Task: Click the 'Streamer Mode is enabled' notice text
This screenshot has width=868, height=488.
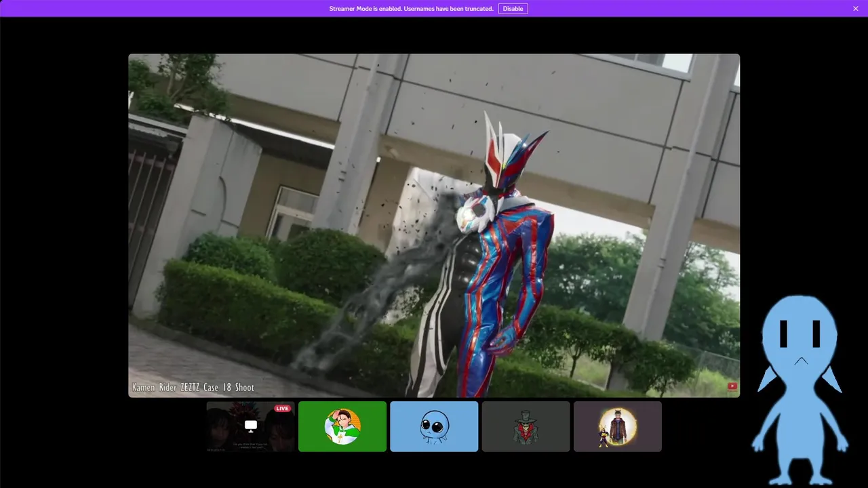Action: tap(411, 9)
